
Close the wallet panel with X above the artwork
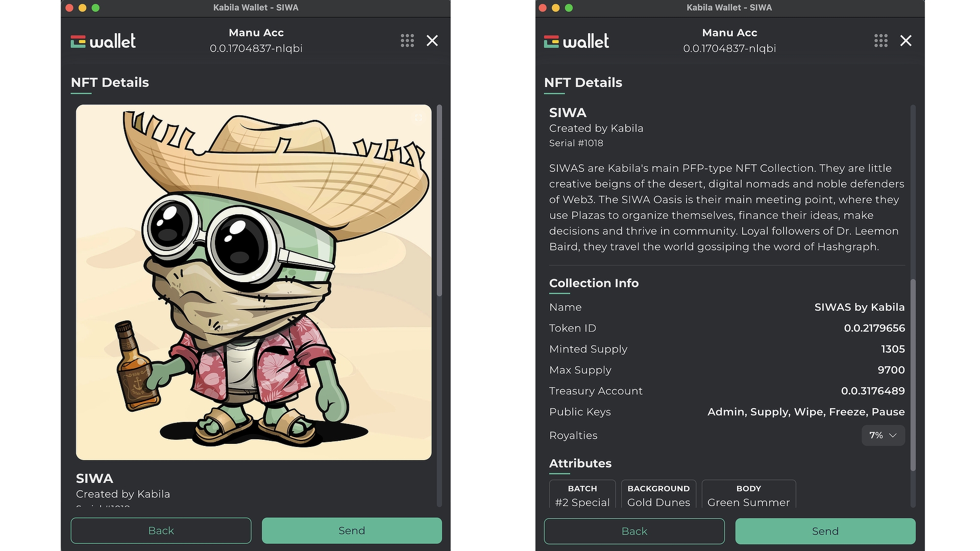tap(432, 41)
